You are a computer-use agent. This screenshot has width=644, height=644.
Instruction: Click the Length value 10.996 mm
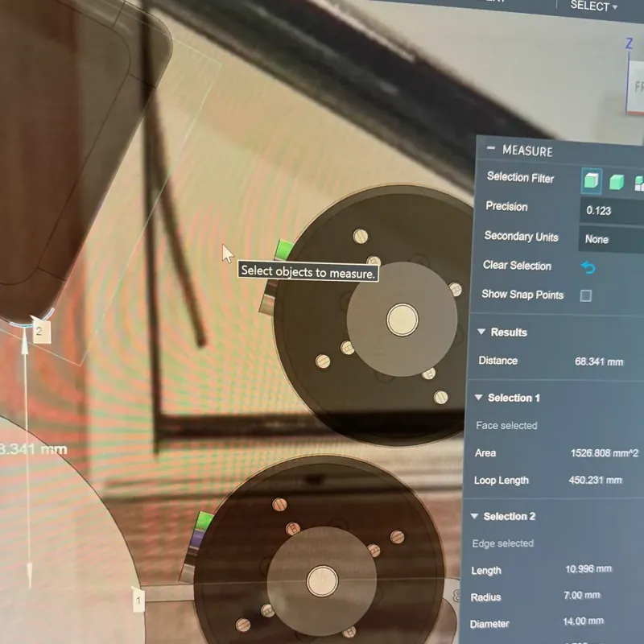coord(588,569)
